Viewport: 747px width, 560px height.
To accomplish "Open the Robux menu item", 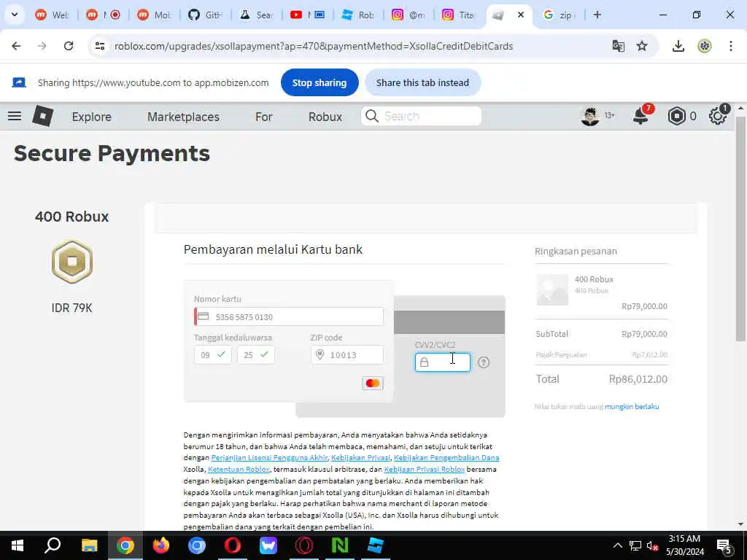I will [x=325, y=117].
